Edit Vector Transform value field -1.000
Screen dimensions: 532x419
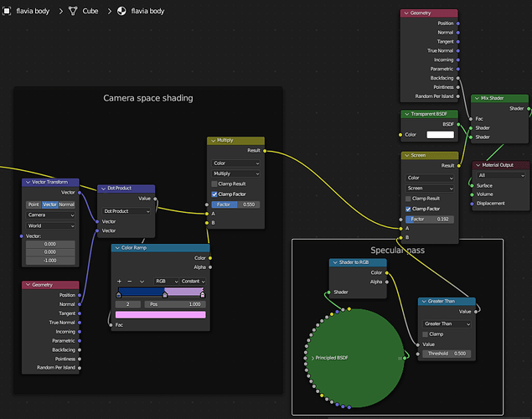click(x=50, y=261)
